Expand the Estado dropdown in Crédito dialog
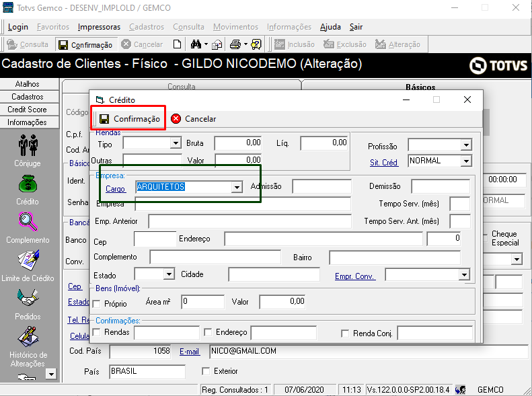 (x=169, y=274)
